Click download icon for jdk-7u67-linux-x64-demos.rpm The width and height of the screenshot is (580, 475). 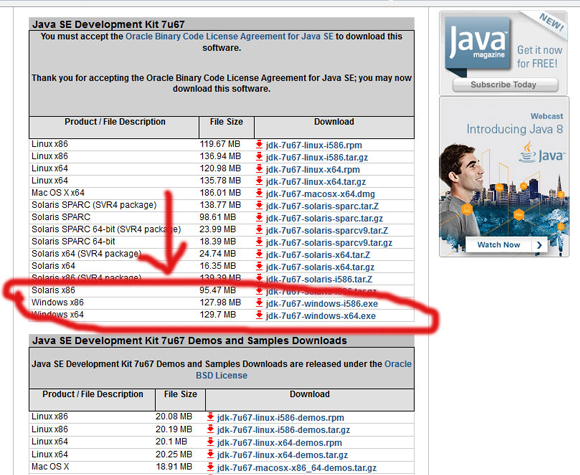[x=210, y=442]
